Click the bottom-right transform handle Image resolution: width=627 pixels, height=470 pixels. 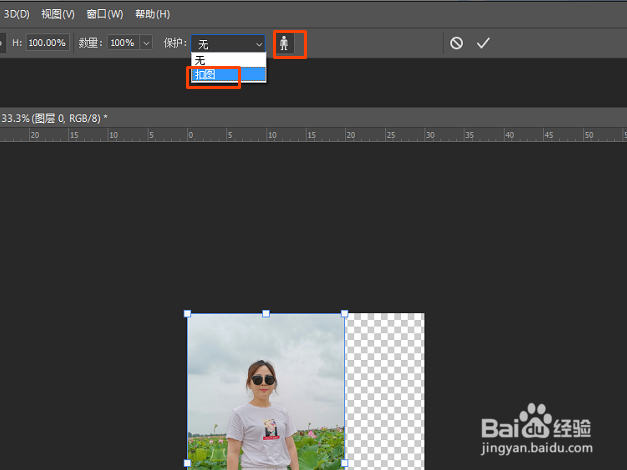(x=344, y=463)
